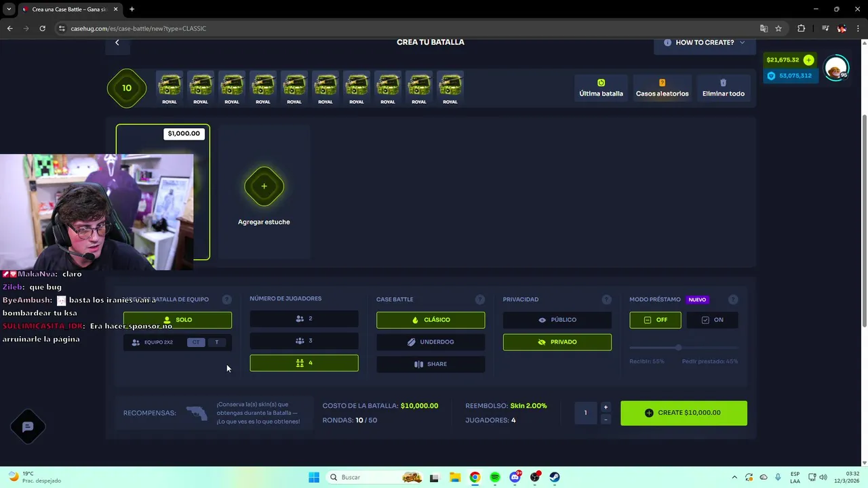Choose the T team side

[x=217, y=342]
